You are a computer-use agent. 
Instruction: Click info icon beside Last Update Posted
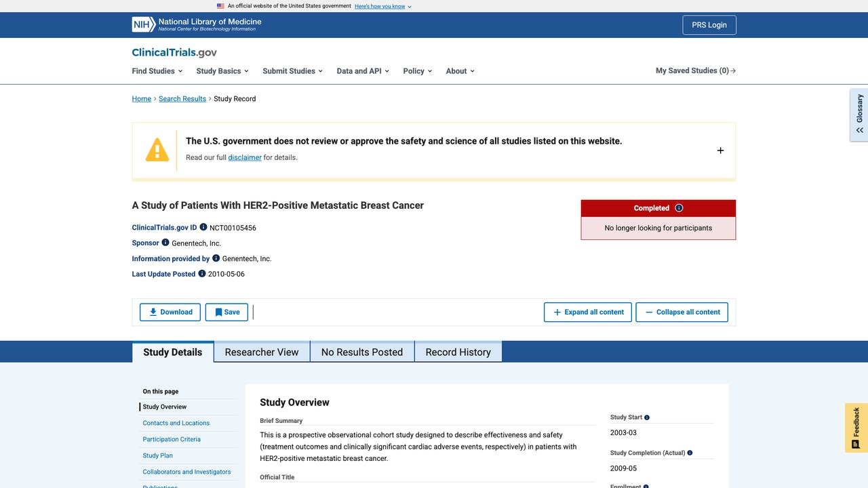[202, 273]
